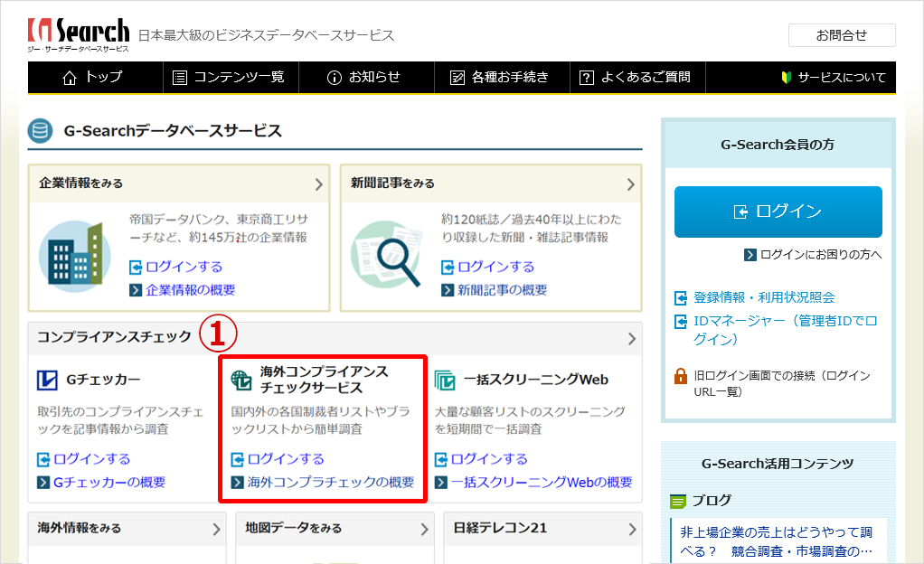
Task: Open the トップ menu item
Action: [x=93, y=78]
